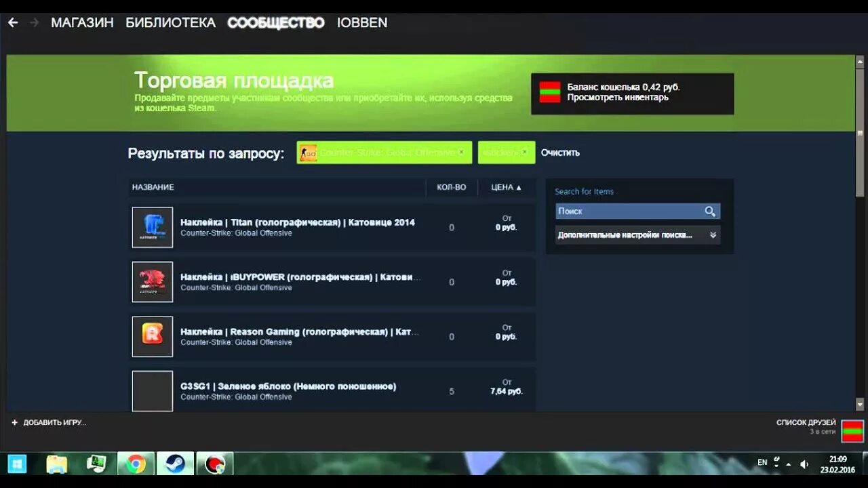Open Наклейка Reason Gaming (голографическая) listing
The image size is (868, 488).
pos(300,332)
